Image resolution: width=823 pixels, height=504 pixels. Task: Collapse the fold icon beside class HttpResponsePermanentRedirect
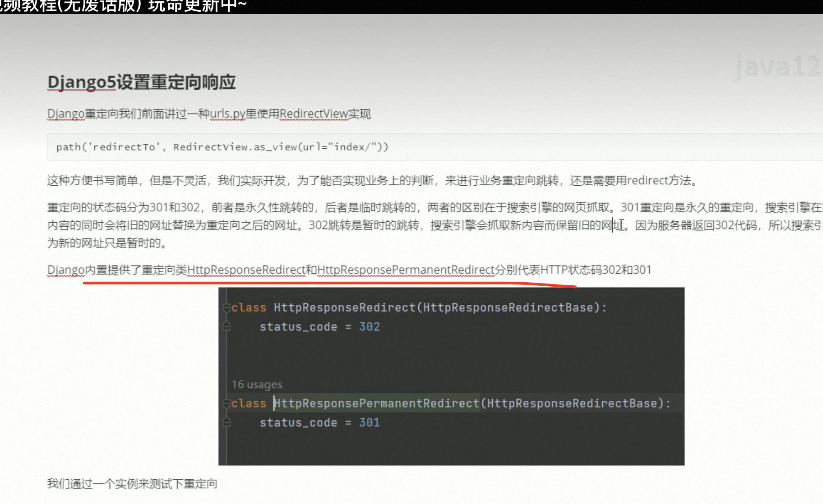click(227, 404)
